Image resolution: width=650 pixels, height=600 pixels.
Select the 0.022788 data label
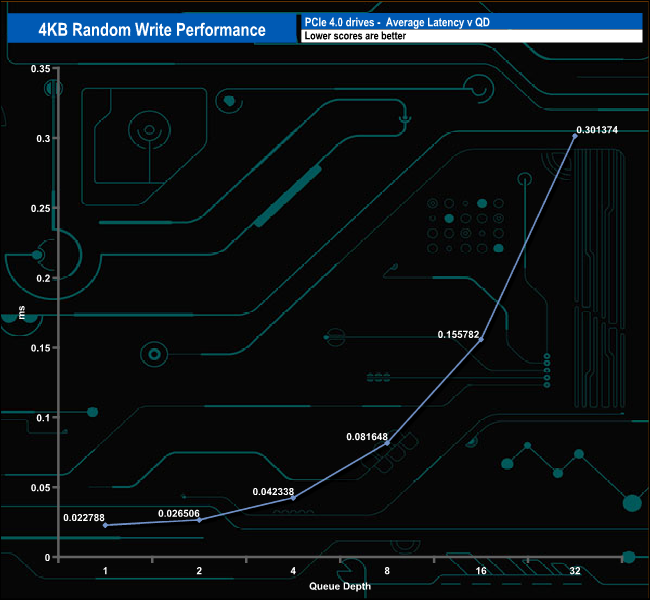pyautogui.click(x=84, y=517)
